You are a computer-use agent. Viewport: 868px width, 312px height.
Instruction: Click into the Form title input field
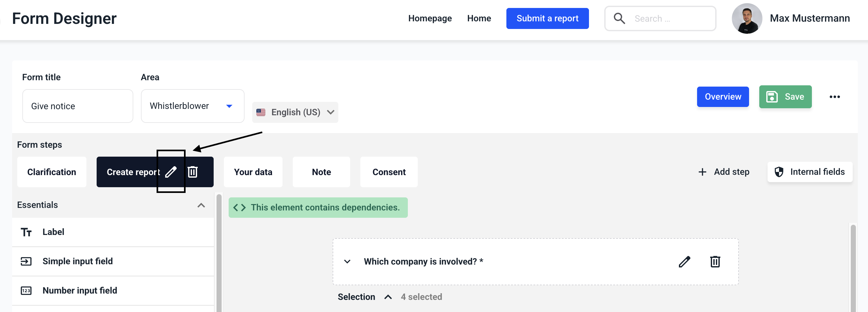click(x=77, y=106)
